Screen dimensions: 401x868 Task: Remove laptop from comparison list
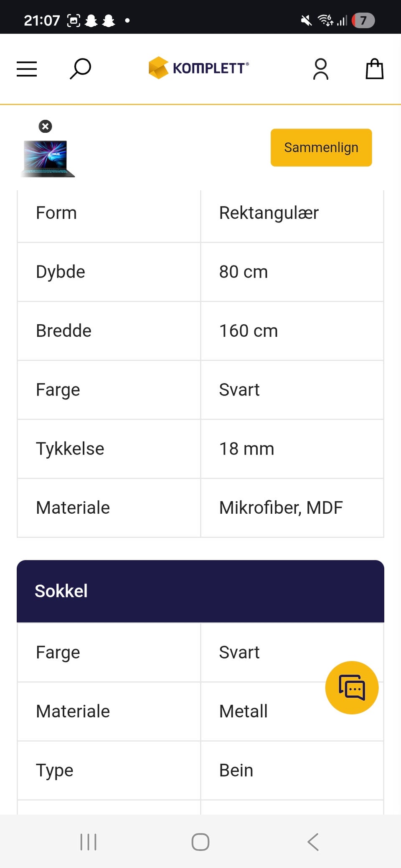click(45, 126)
